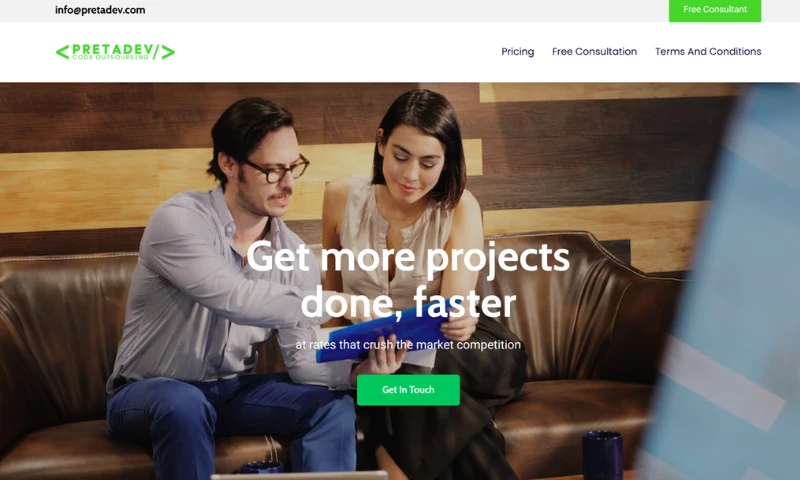The image size is (800, 480).
Task: Click the blurred blue laptop screen in the foreground
Action: [724, 286]
